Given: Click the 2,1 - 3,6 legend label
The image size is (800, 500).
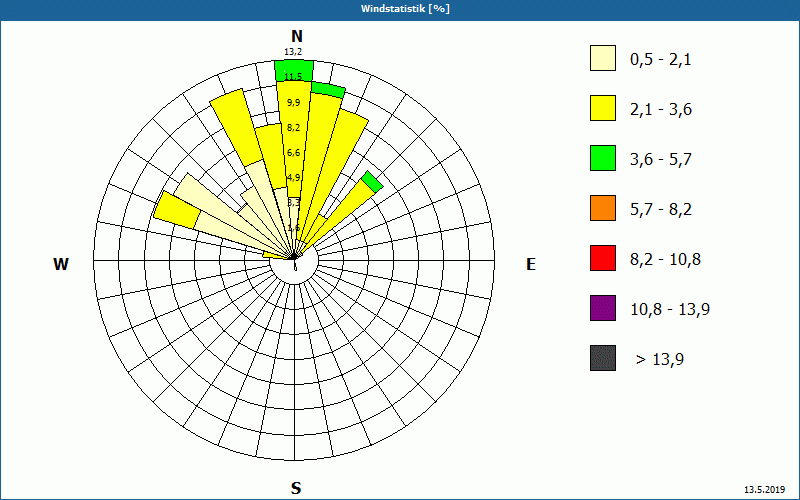Looking at the screenshot, I should [x=661, y=110].
